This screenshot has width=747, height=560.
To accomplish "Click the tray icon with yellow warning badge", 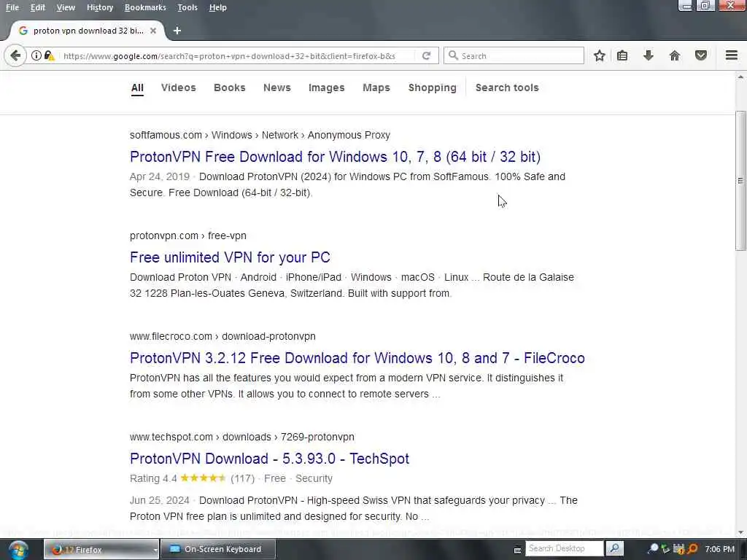I will pyautogui.click(x=679, y=549).
